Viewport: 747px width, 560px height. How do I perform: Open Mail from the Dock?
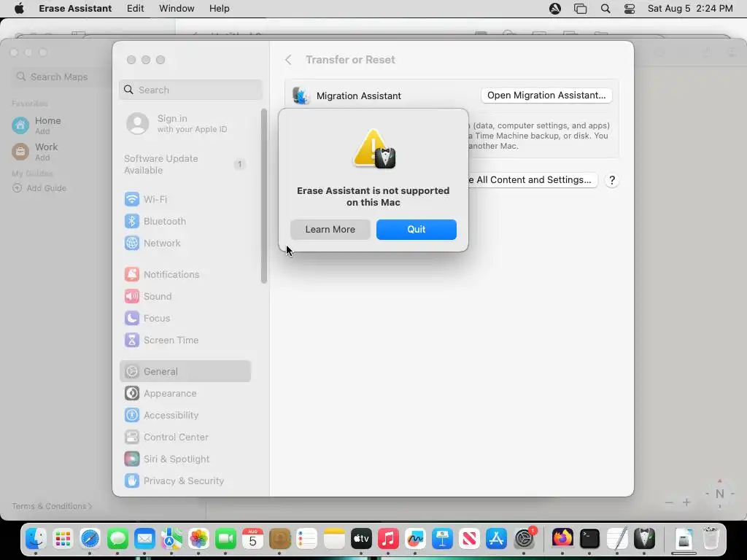144,539
